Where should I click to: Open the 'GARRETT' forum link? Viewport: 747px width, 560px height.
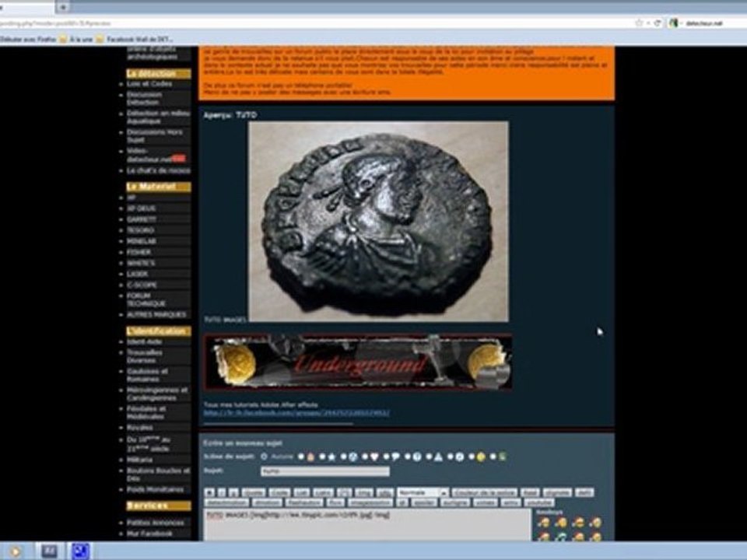[x=142, y=219]
